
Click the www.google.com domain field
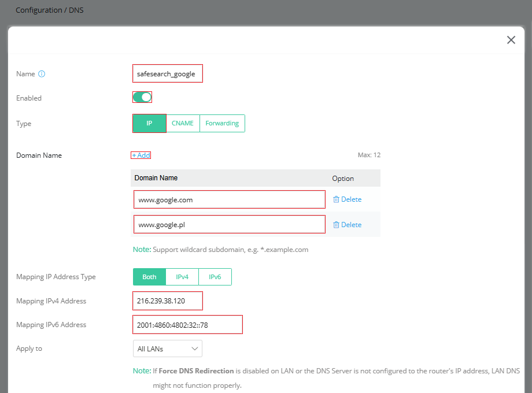pos(230,200)
